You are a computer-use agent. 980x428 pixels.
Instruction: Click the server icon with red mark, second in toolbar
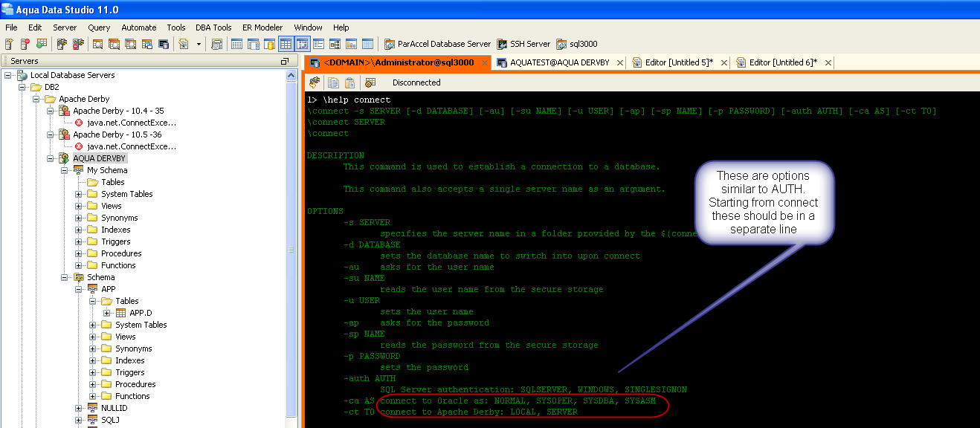26,44
